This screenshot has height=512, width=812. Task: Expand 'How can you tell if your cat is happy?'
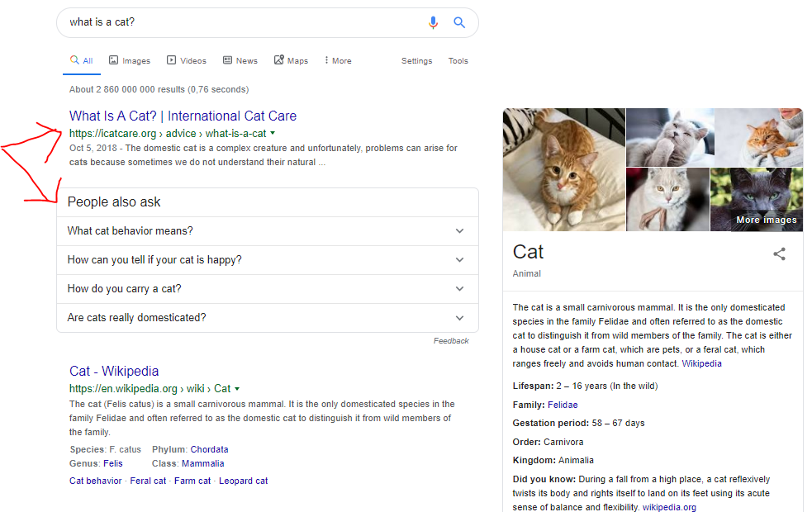tap(267, 260)
